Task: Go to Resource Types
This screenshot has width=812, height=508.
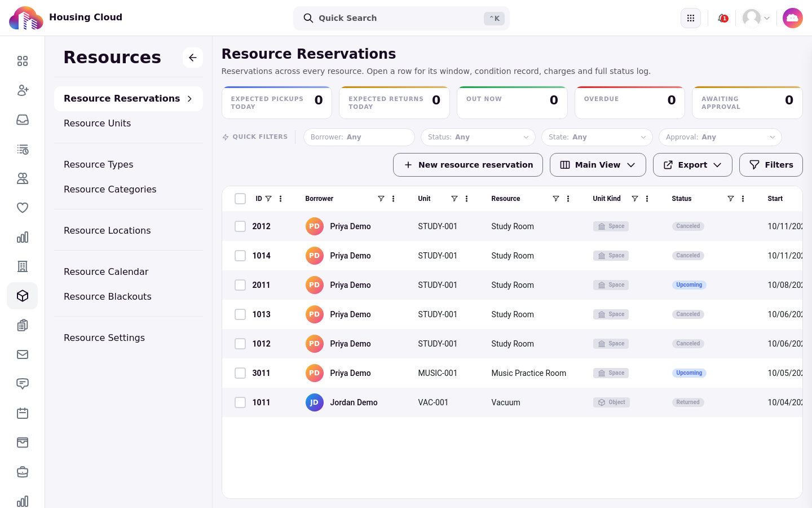Action: point(99,164)
